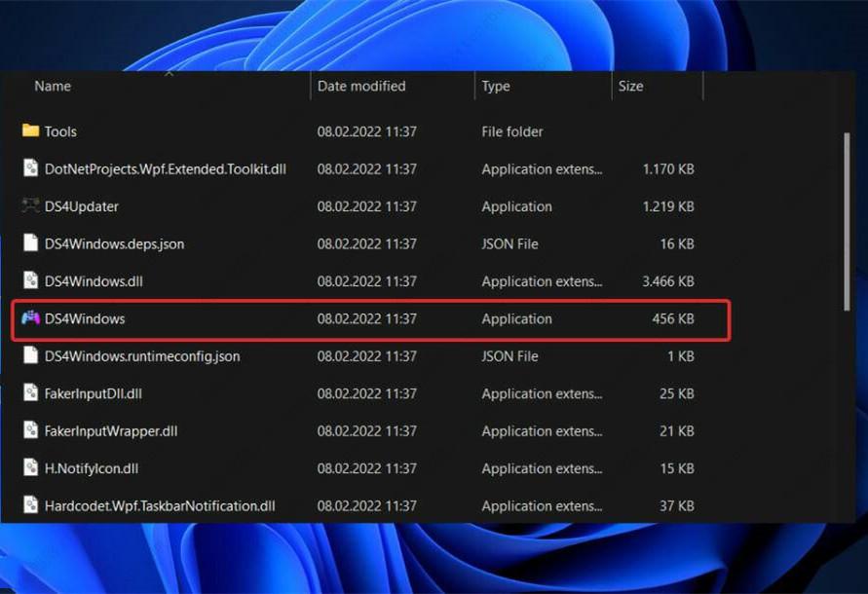This screenshot has height=594, width=868.
Task: Select the DS4Windows.deps.json file icon
Action: (30, 243)
